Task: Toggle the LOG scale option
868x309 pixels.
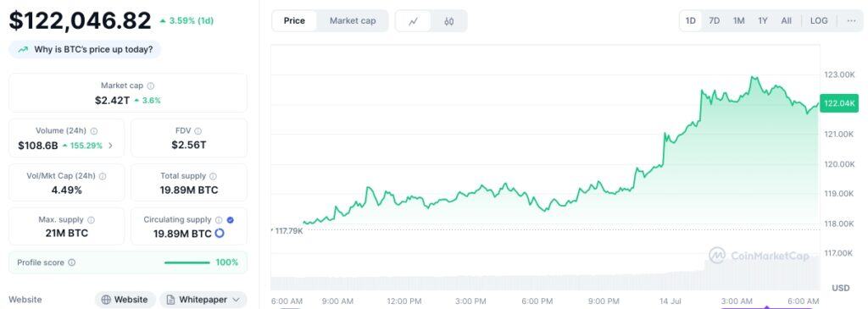Action: point(819,21)
